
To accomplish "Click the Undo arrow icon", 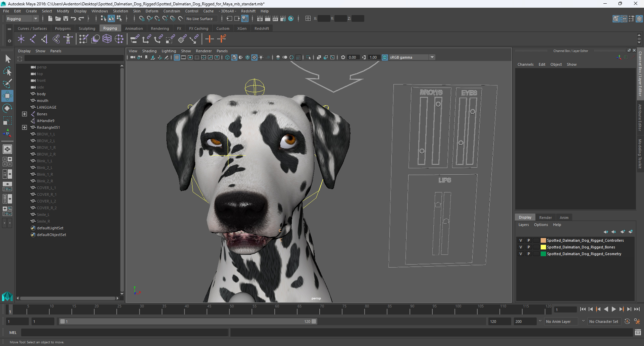I will coord(73,19).
